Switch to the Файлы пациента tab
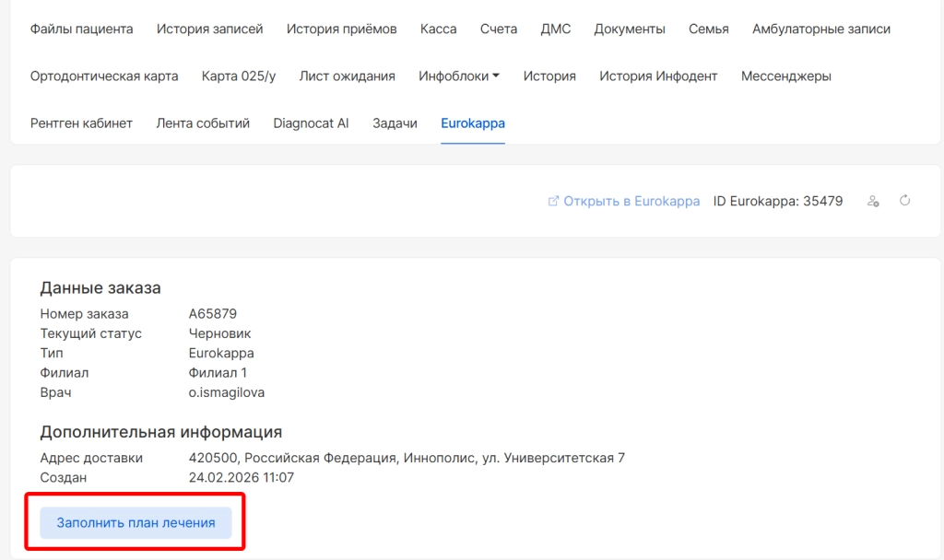This screenshot has width=944, height=560. 81,29
